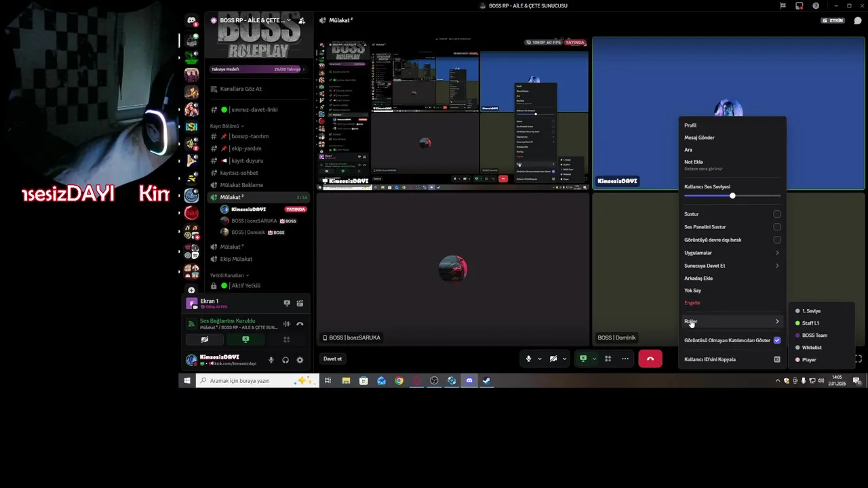Choose Ara in the context menu

[x=732, y=150]
